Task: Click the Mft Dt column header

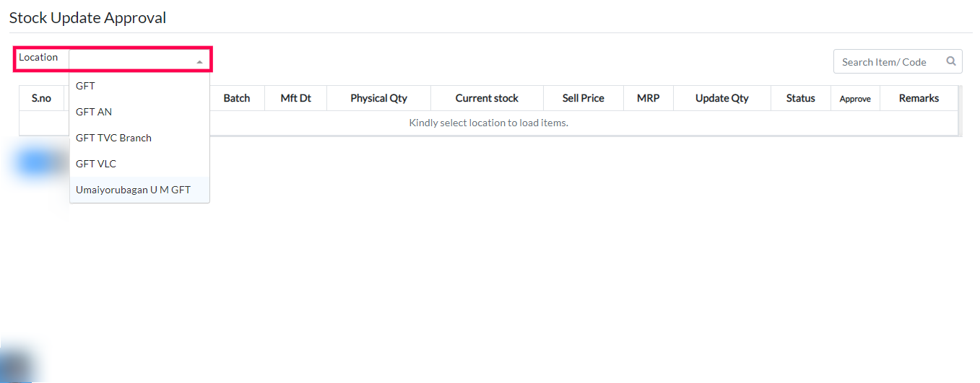Action: coord(295,98)
